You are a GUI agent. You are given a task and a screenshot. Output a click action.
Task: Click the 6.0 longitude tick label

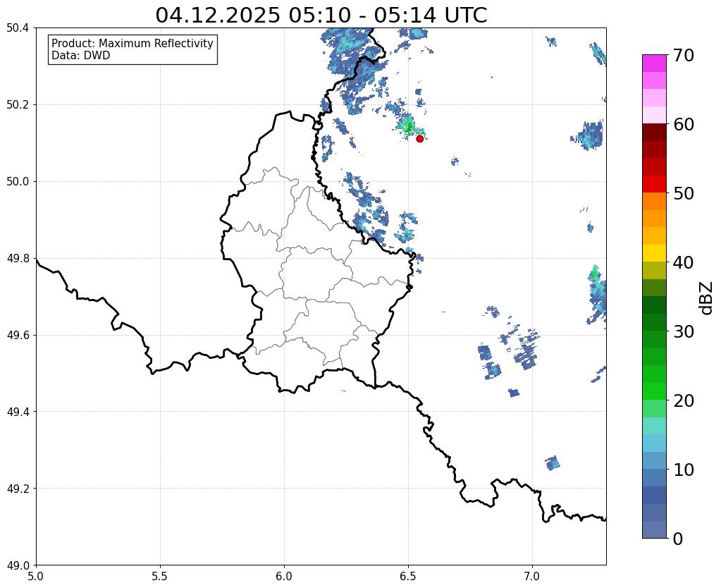(284, 576)
